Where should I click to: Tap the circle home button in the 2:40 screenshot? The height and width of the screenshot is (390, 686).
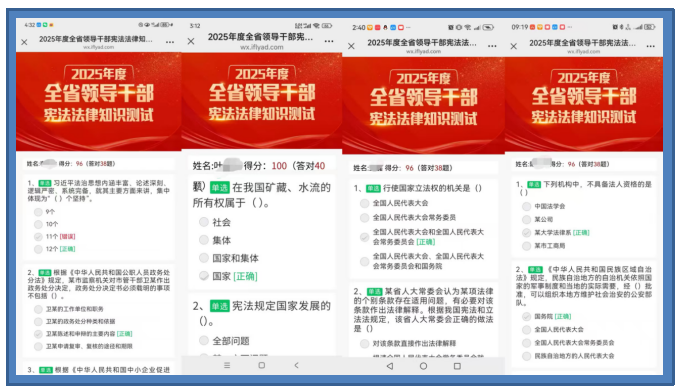point(423,366)
